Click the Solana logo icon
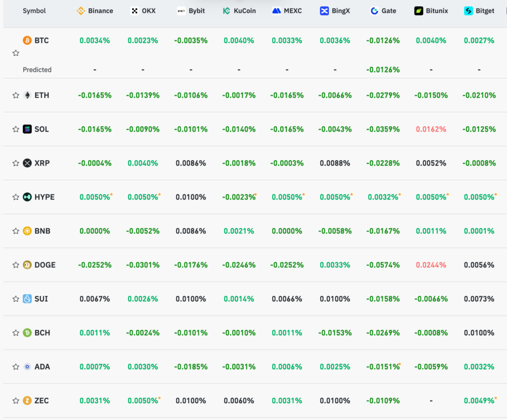 point(27,129)
